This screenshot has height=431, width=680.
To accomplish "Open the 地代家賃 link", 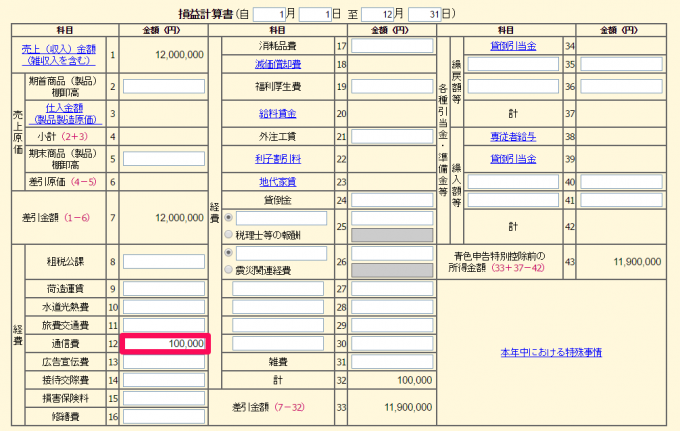I will 278,182.
